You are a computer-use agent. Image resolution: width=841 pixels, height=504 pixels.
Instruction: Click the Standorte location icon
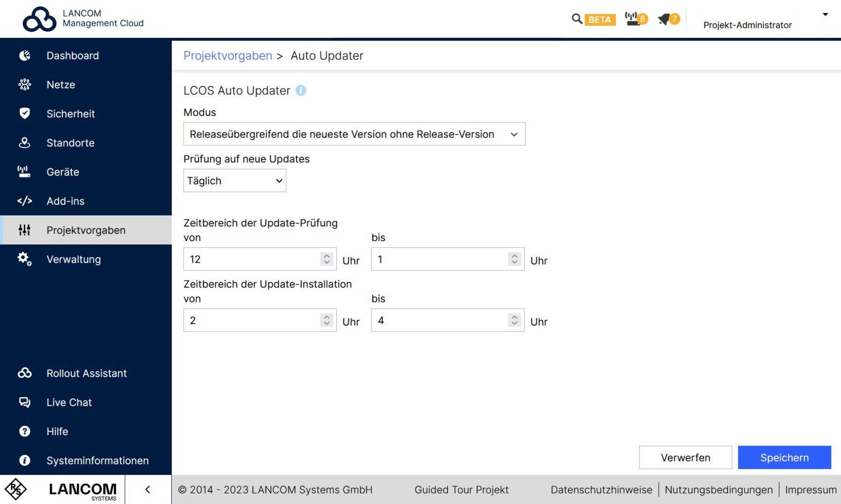point(24,143)
